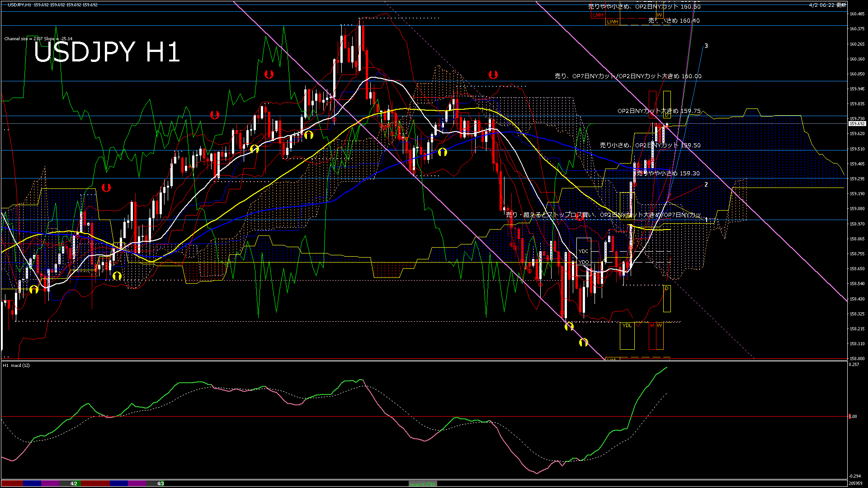Click the projection line label 3
This screenshot has height=488, width=868.
(x=706, y=46)
